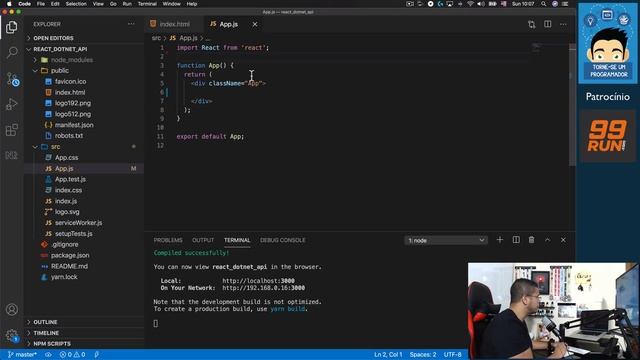The width and height of the screenshot is (640, 360).
Task: Click the src breadcrumb in editor
Action: click(156, 38)
